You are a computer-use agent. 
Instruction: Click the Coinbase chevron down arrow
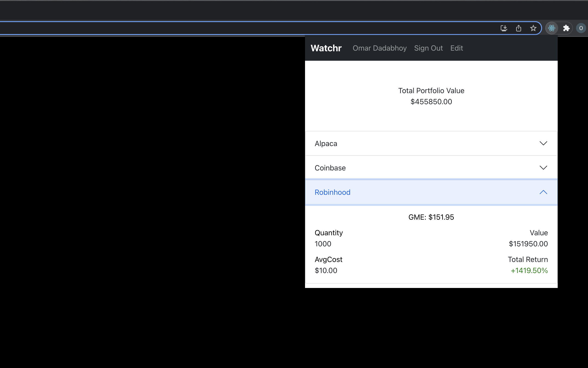[x=543, y=168]
